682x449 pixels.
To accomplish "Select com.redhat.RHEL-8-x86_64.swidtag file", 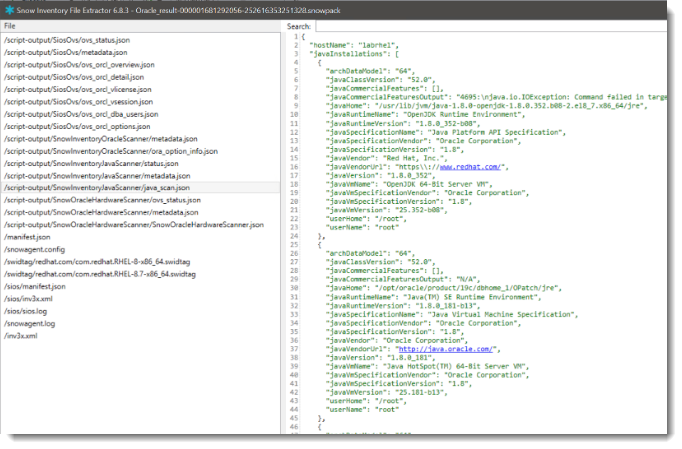I will [x=97, y=262].
